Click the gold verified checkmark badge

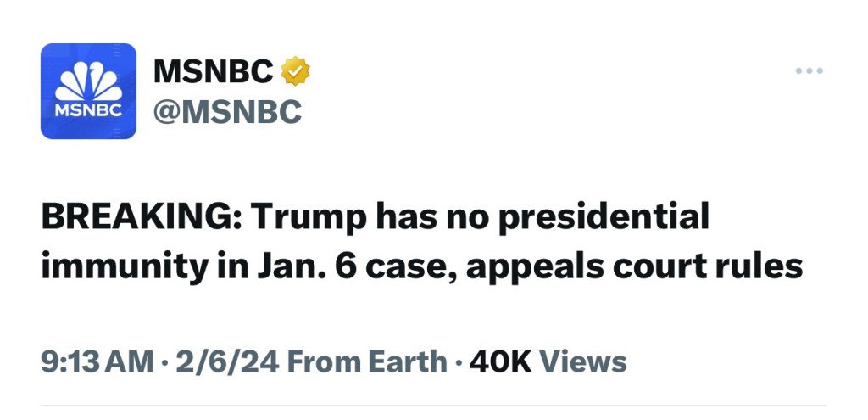click(x=296, y=72)
